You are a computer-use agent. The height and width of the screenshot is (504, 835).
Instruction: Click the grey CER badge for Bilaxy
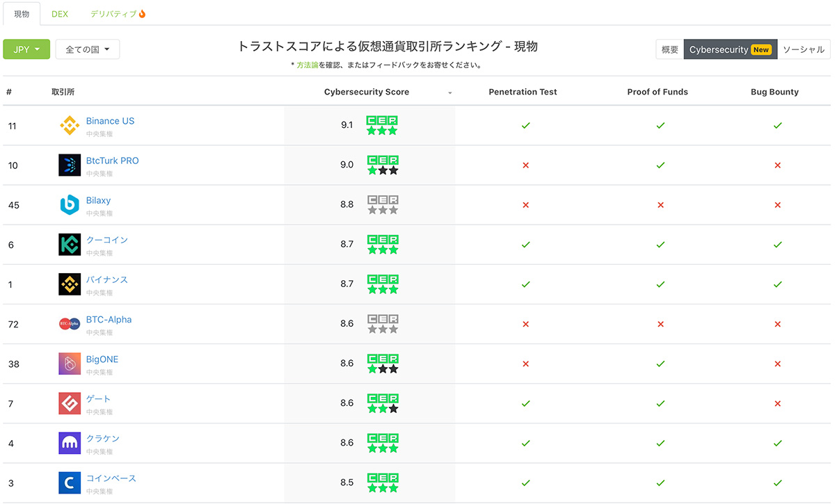[383, 204]
